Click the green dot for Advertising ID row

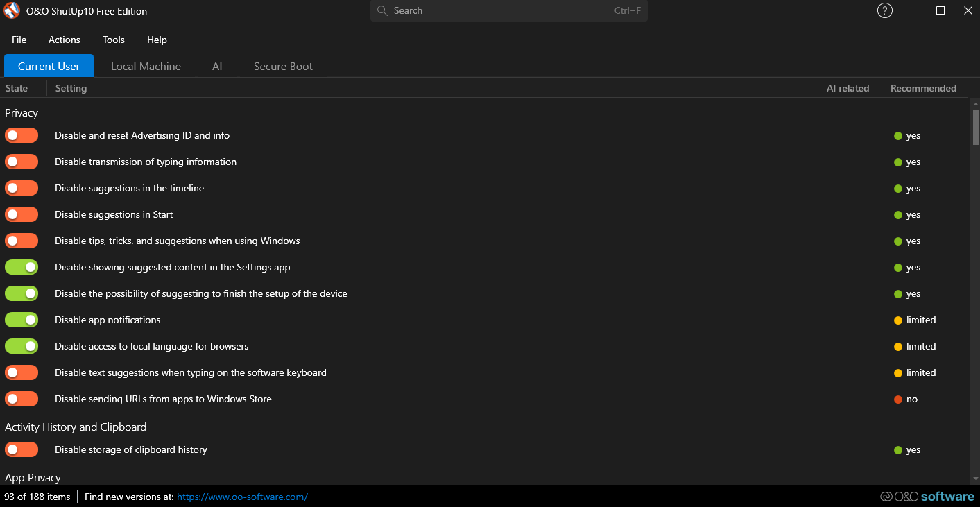click(x=898, y=136)
